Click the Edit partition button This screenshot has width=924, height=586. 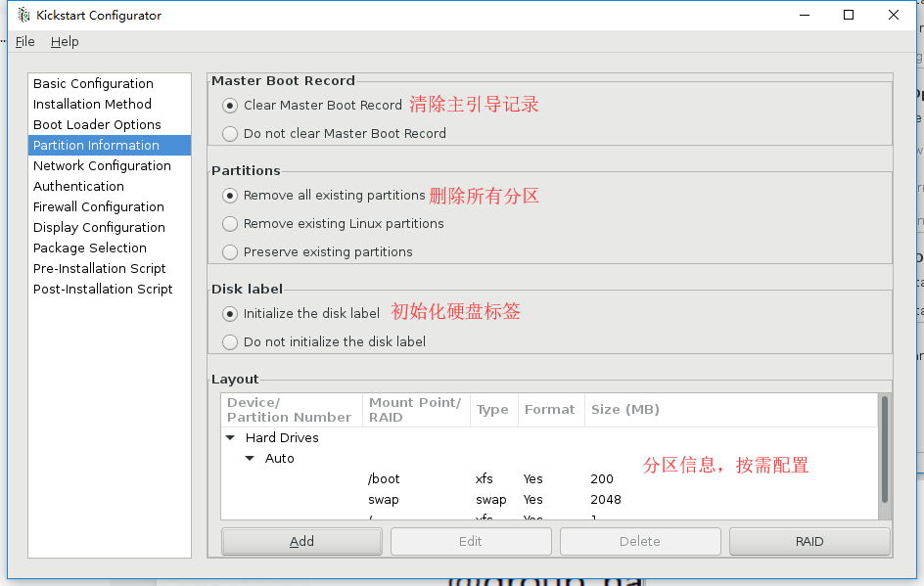coord(471,541)
